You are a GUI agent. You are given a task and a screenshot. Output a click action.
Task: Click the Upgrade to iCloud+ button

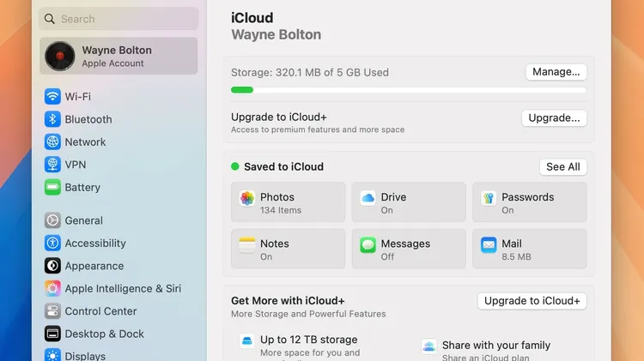pos(532,301)
